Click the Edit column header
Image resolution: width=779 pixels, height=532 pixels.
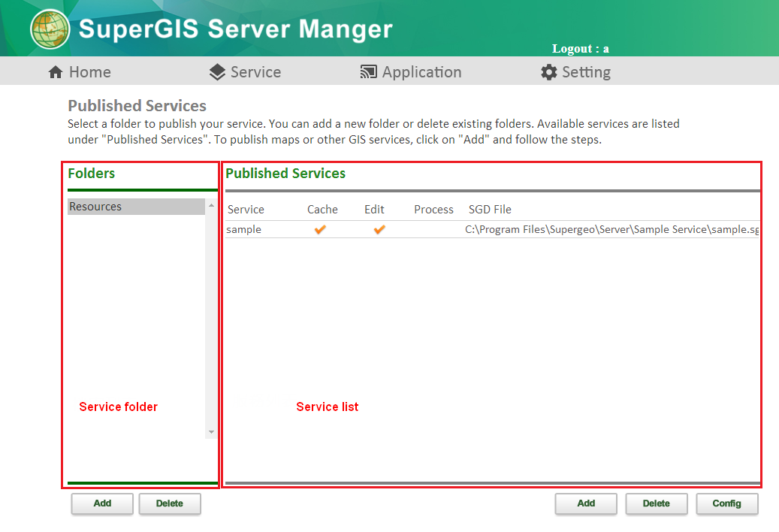pyautogui.click(x=374, y=210)
